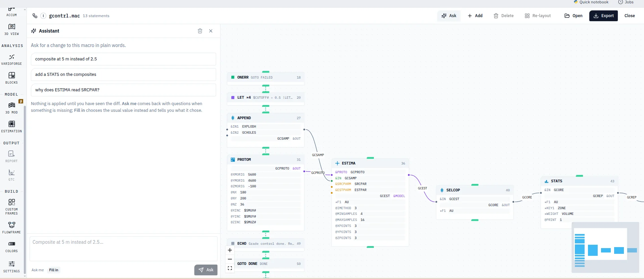The image size is (644, 279).
Task: Re-layout the macro graph
Action: pyautogui.click(x=538, y=16)
